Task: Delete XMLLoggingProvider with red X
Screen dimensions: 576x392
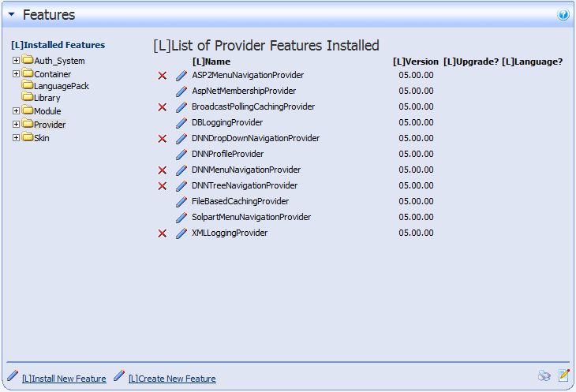Action: (162, 233)
